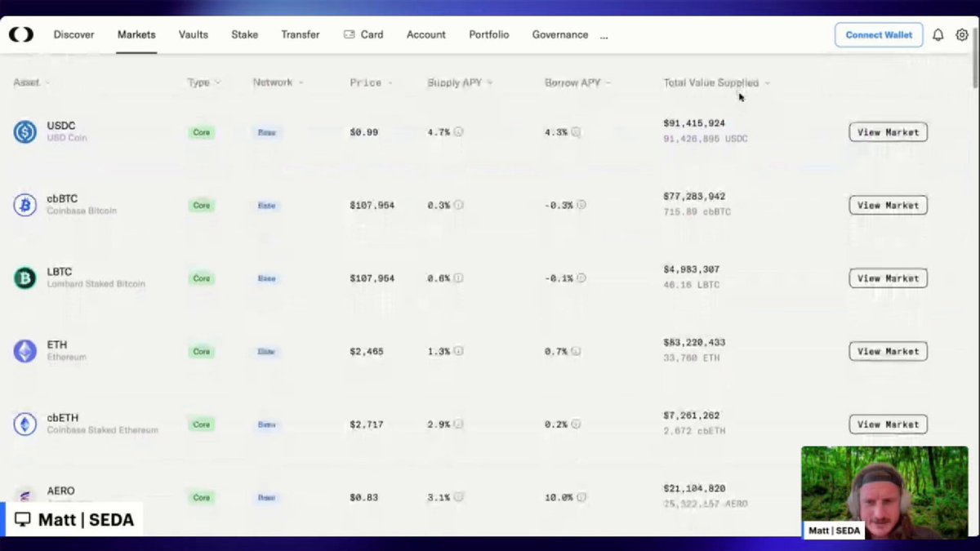Click the Lombard Staked Bitcoin subtitle
The width and height of the screenshot is (980, 551).
pos(96,284)
